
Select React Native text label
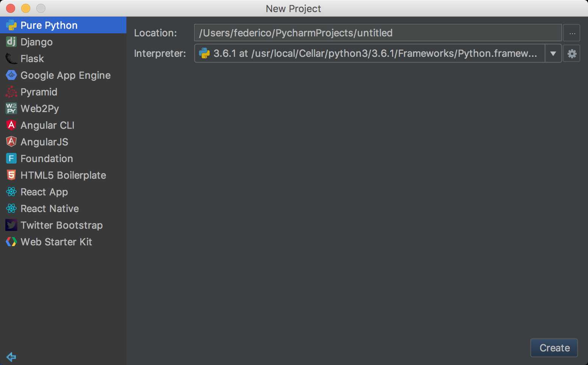[x=50, y=209]
